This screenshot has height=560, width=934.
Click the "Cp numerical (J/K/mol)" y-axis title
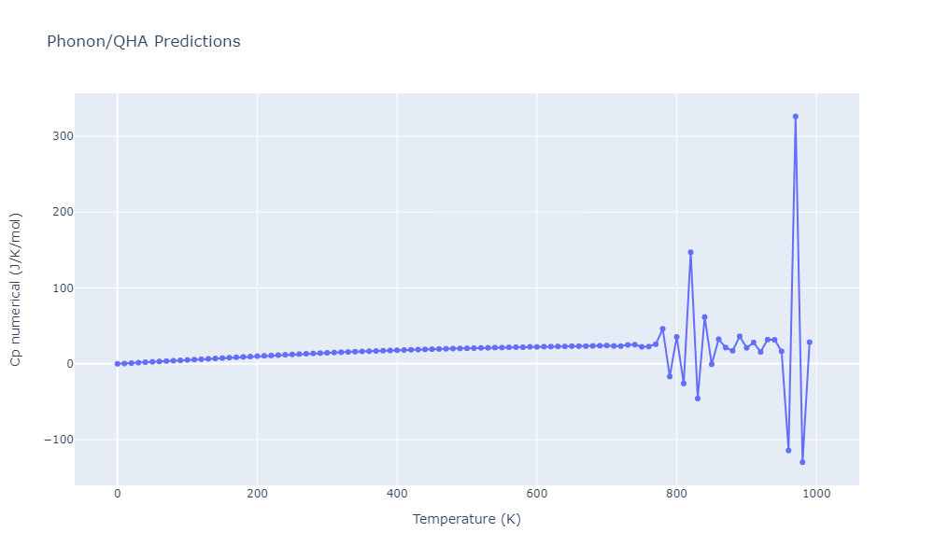click(16, 288)
